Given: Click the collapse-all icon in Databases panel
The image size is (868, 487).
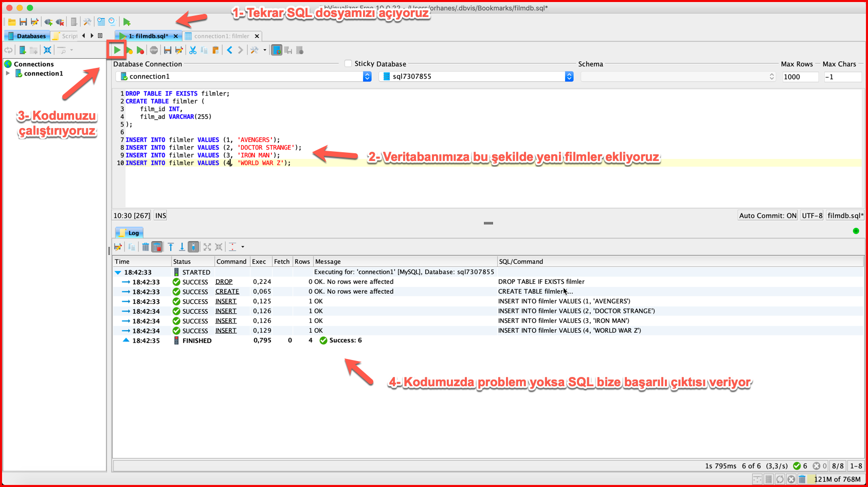Looking at the screenshot, I should (47, 50).
